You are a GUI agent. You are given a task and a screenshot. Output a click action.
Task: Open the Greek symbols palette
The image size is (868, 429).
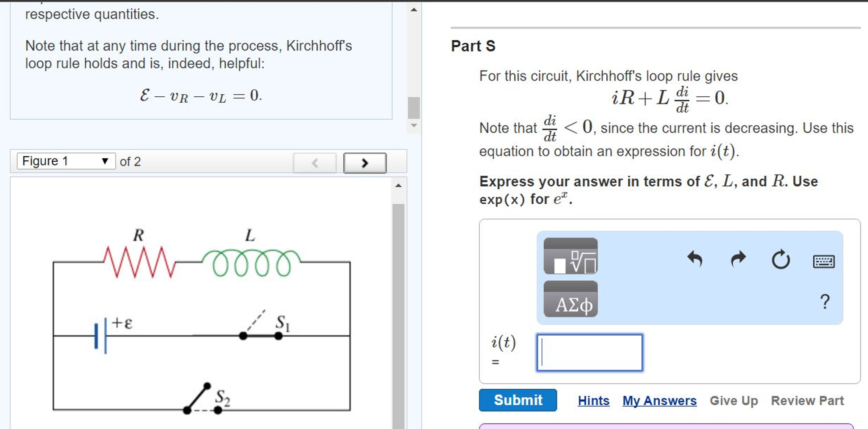(570, 303)
